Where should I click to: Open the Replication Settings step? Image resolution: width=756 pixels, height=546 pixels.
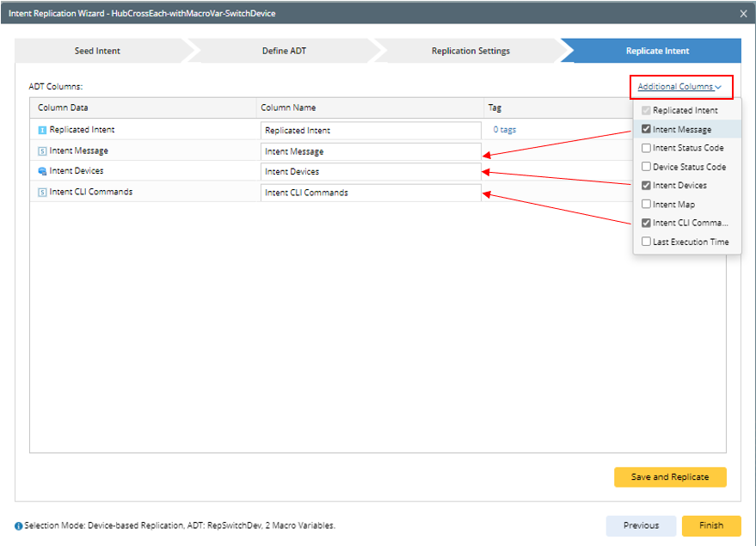pos(470,51)
